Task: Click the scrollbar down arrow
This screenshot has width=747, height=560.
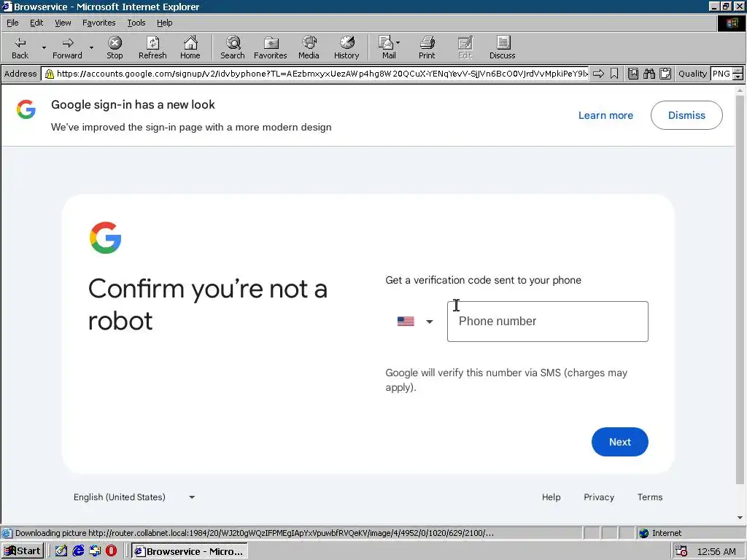Action: [740, 518]
